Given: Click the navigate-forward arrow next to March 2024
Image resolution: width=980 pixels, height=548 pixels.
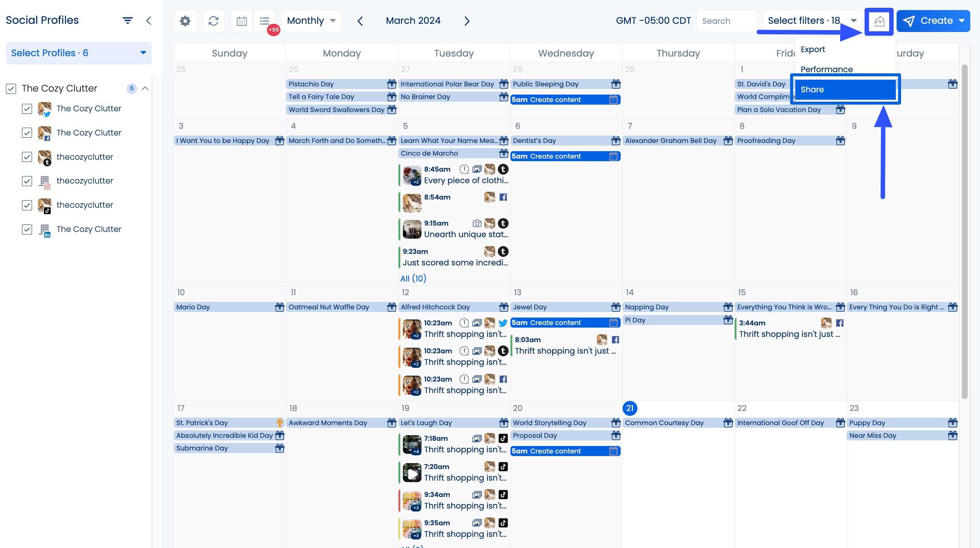Looking at the screenshot, I should [467, 21].
